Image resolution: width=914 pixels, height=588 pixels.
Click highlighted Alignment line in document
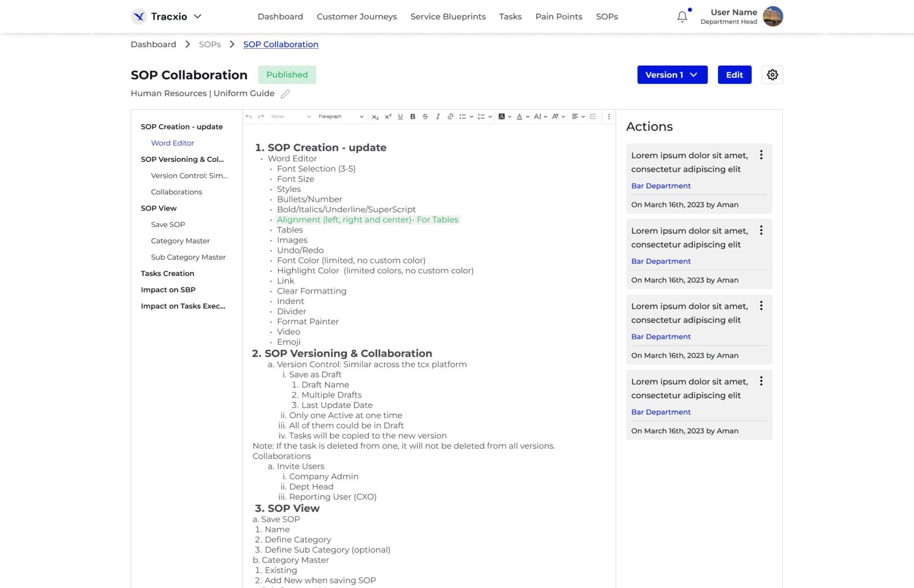point(367,220)
